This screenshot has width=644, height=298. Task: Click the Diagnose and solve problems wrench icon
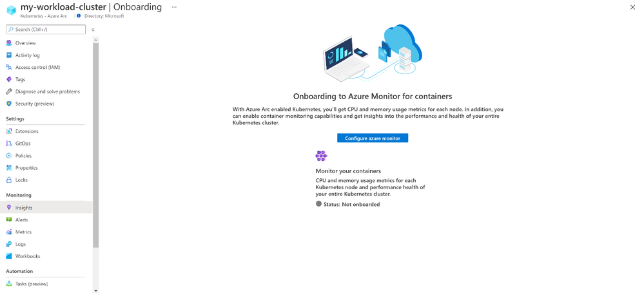(9, 92)
